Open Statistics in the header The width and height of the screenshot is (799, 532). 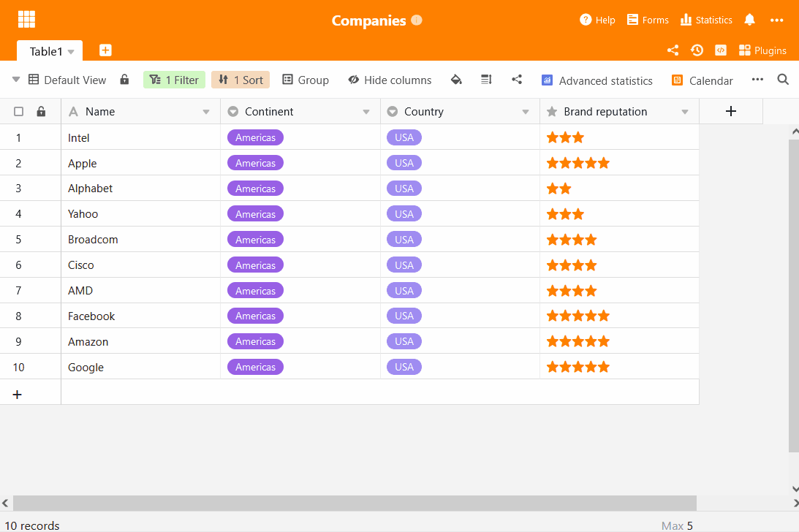(706, 20)
